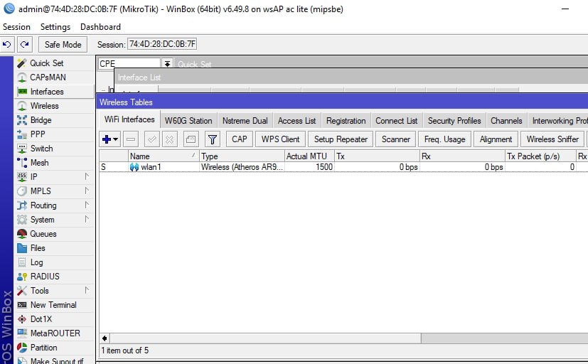The image size is (588, 364).
Task: Switch to the Connect List tab
Action: pos(396,121)
